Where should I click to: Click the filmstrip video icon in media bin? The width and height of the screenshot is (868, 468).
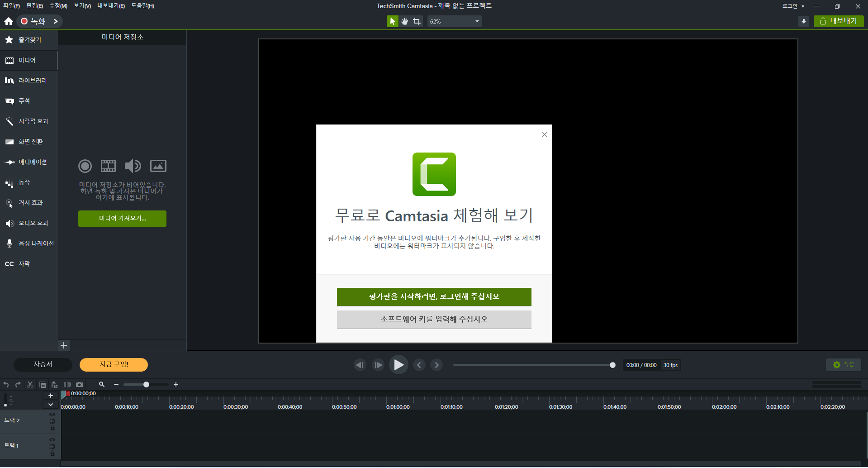click(x=108, y=166)
